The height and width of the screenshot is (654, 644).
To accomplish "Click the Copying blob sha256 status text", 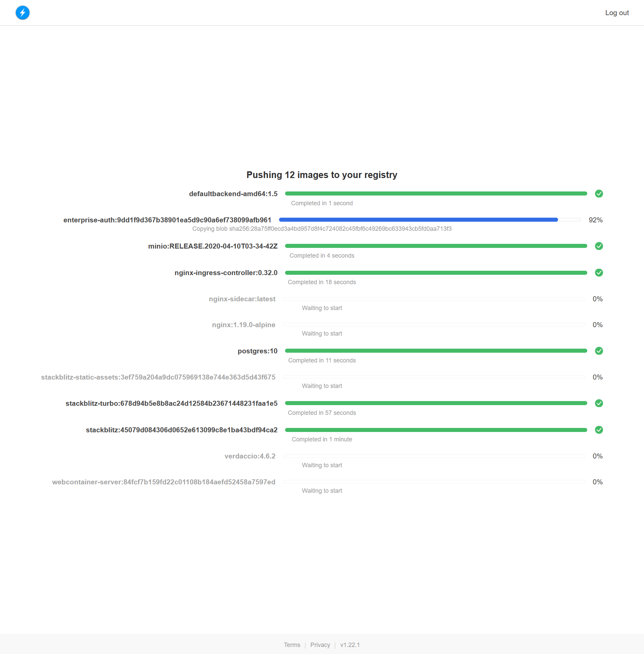I will coord(322,229).
